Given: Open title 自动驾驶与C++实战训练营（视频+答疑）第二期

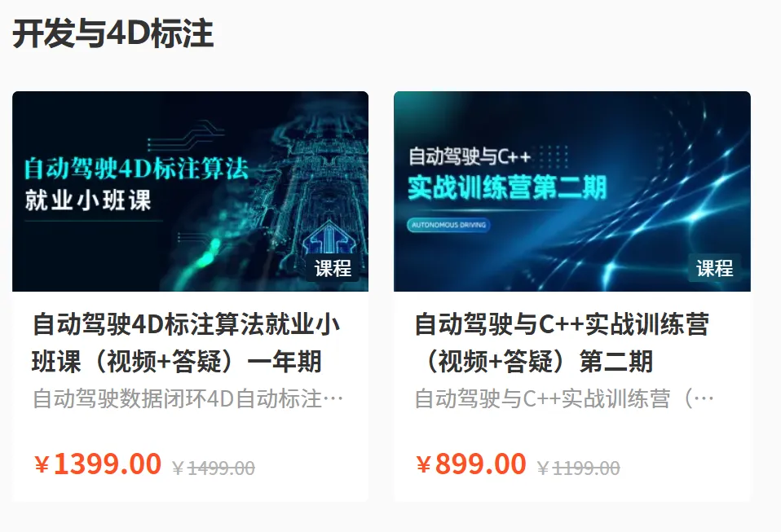Looking at the screenshot, I should tap(562, 342).
